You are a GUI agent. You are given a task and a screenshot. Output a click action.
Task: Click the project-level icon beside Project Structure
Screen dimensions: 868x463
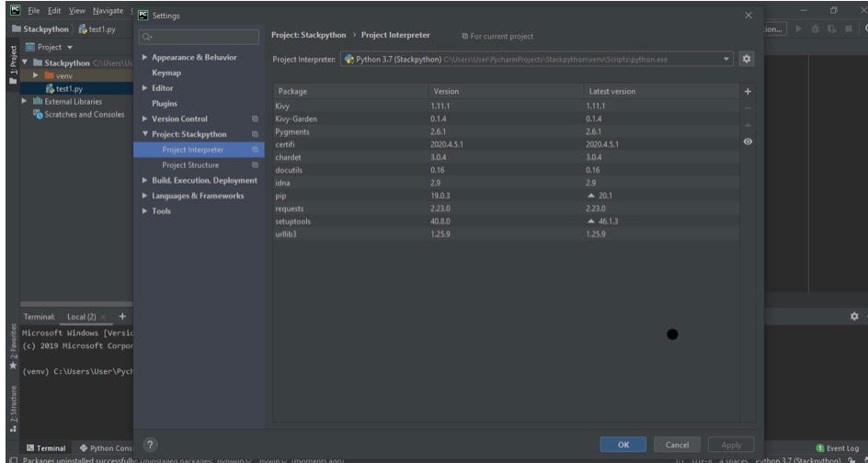click(256, 164)
